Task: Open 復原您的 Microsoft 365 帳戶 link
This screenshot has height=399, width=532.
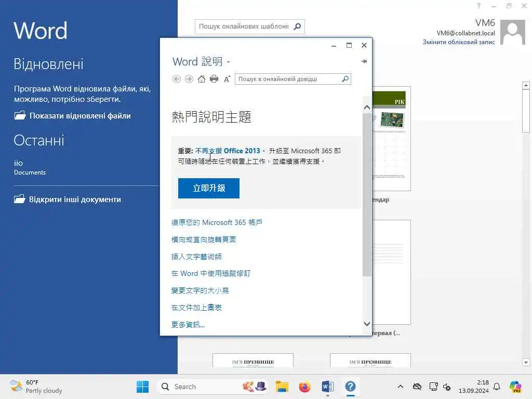Action: pos(217,222)
